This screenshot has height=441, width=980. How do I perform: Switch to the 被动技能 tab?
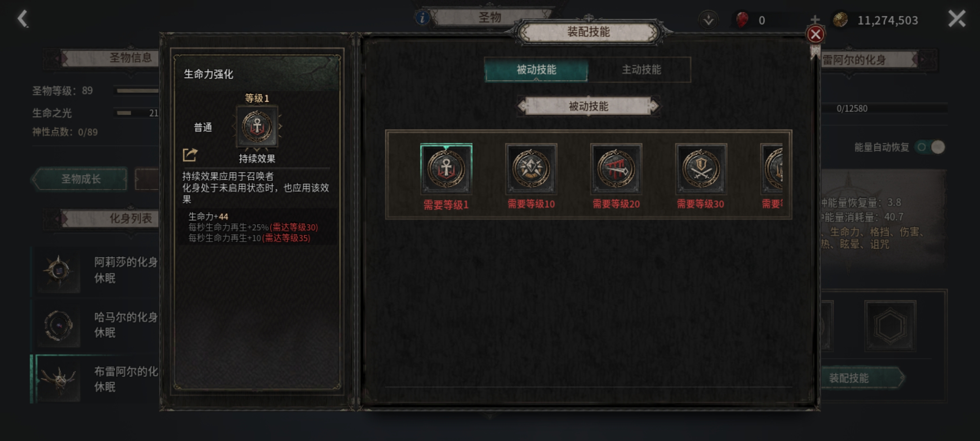point(536,70)
